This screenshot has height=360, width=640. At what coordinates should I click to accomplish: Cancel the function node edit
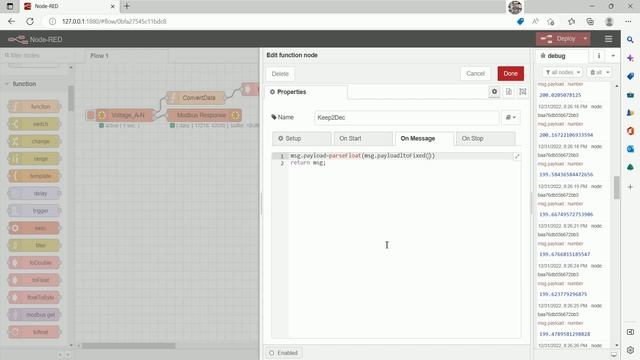click(476, 73)
